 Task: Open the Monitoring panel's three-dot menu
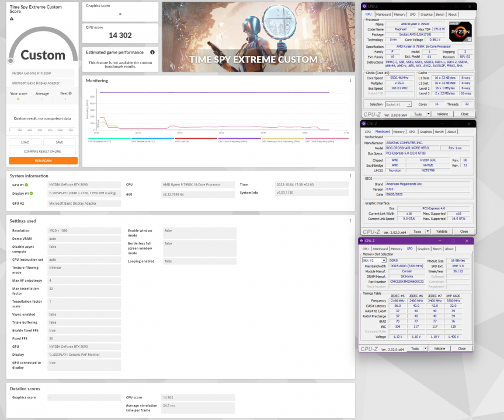[350, 80]
